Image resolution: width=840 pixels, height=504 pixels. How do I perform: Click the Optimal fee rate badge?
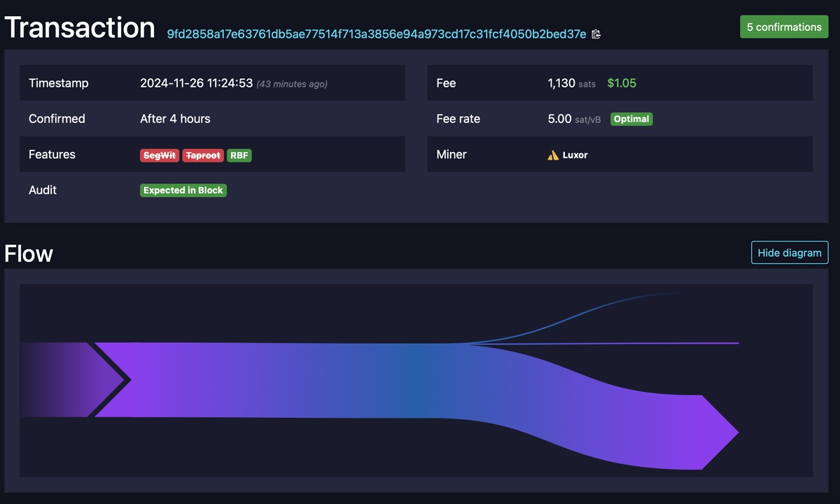[631, 119]
